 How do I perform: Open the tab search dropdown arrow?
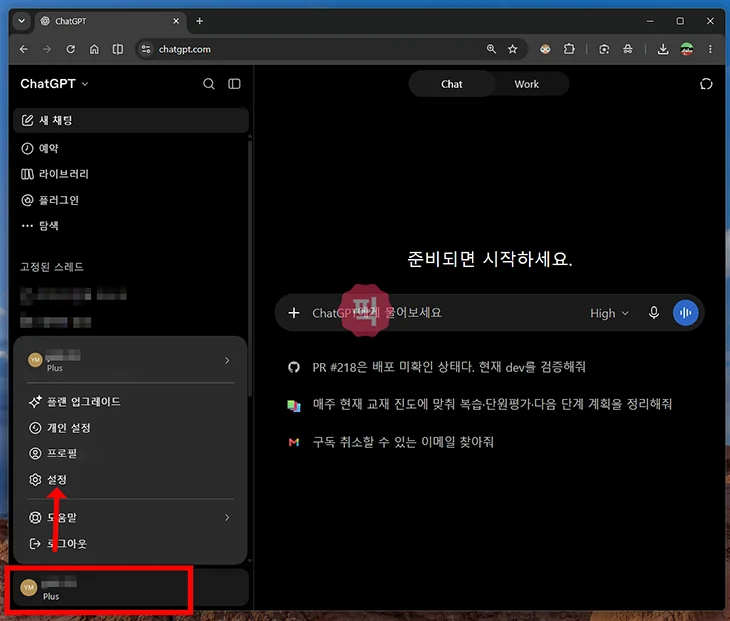pyautogui.click(x=21, y=21)
